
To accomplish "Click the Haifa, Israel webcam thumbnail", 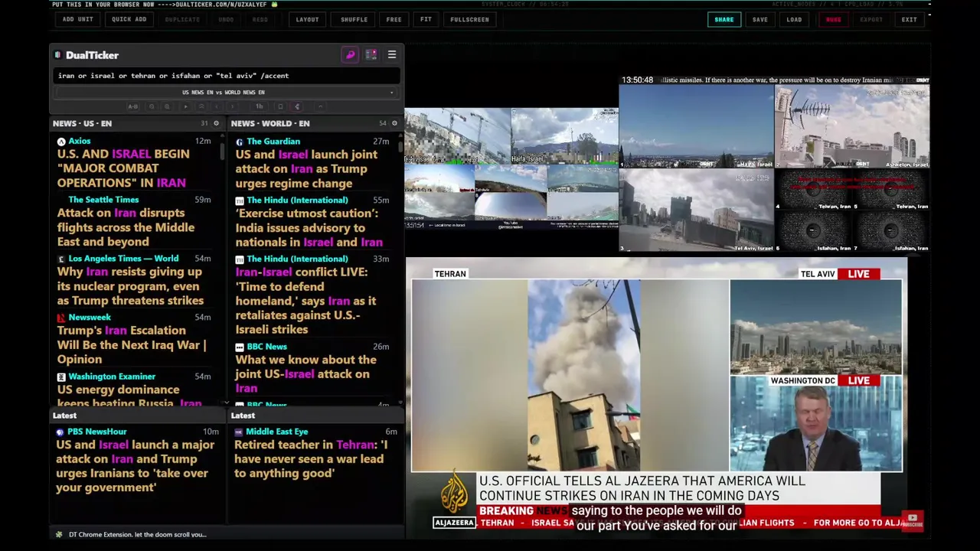I will [x=564, y=136].
